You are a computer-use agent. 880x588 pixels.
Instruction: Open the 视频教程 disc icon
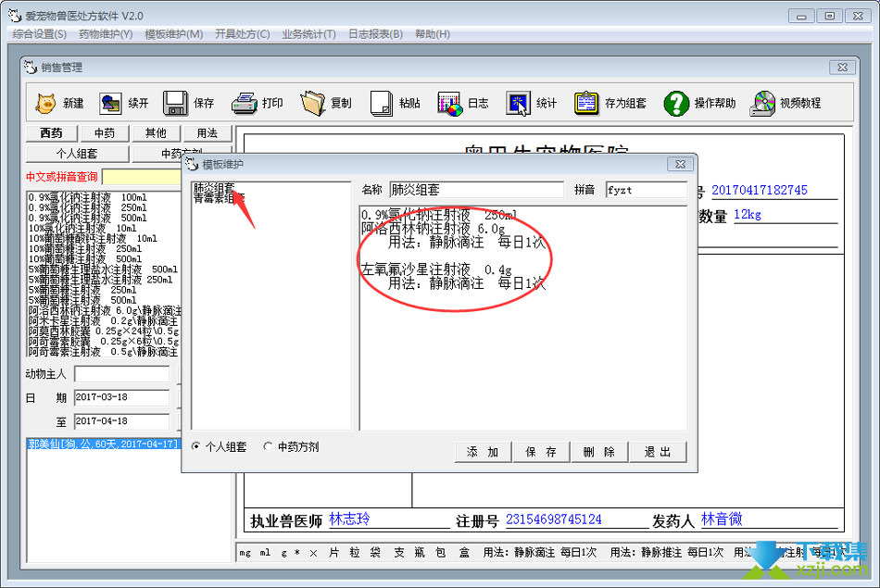(762, 103)
